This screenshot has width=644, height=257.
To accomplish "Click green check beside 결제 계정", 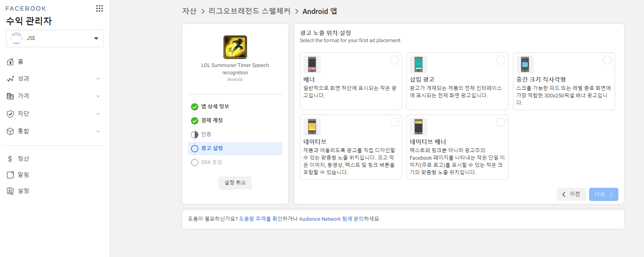I will [195, 121].
